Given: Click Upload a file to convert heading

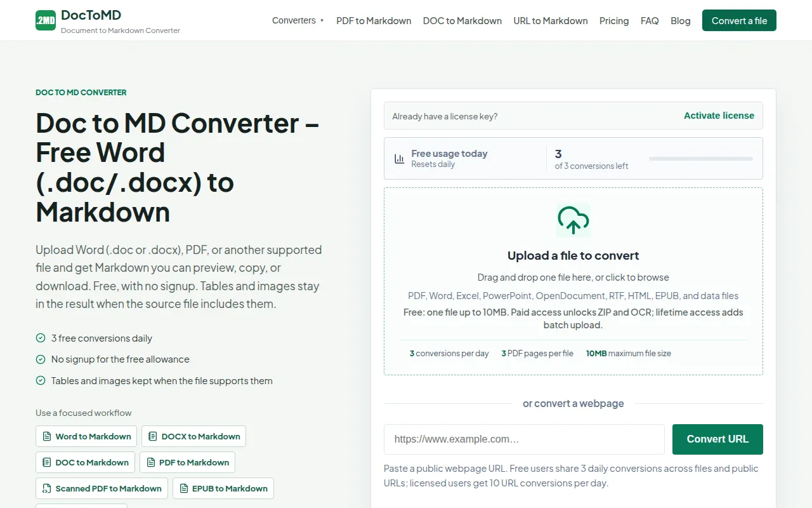Looking at the screenshot, I should [573, 256].
